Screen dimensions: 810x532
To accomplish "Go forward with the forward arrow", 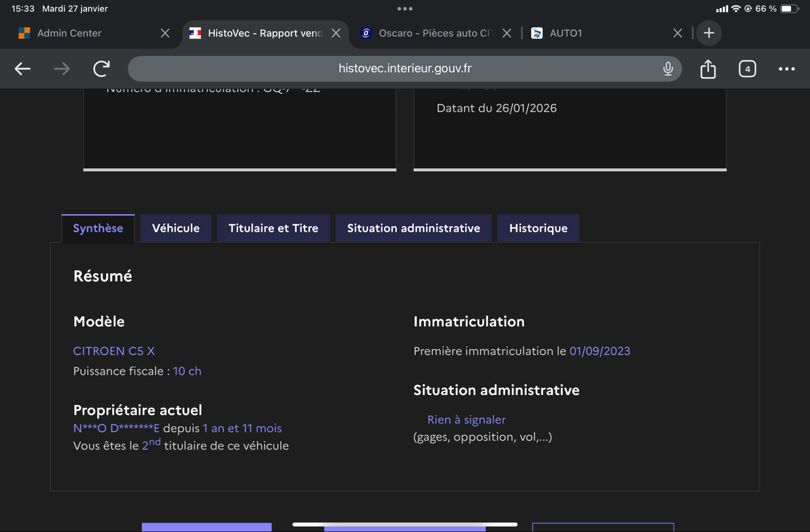I will [62, 68].
